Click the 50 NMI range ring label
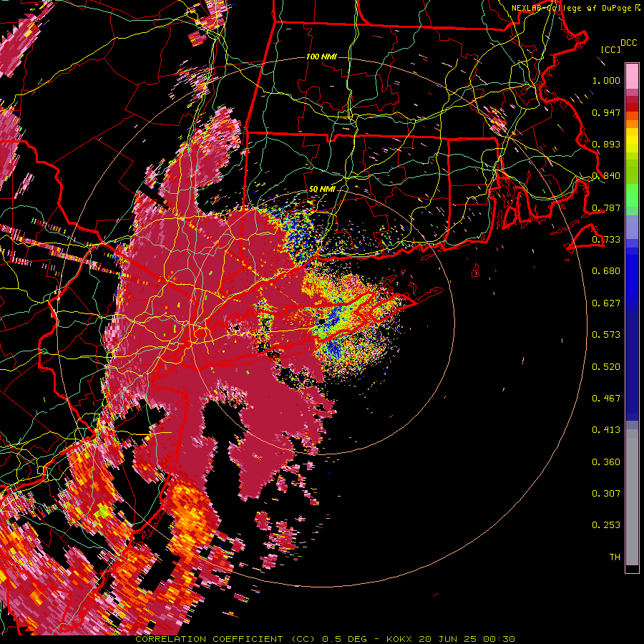 [x=322, y=190]
